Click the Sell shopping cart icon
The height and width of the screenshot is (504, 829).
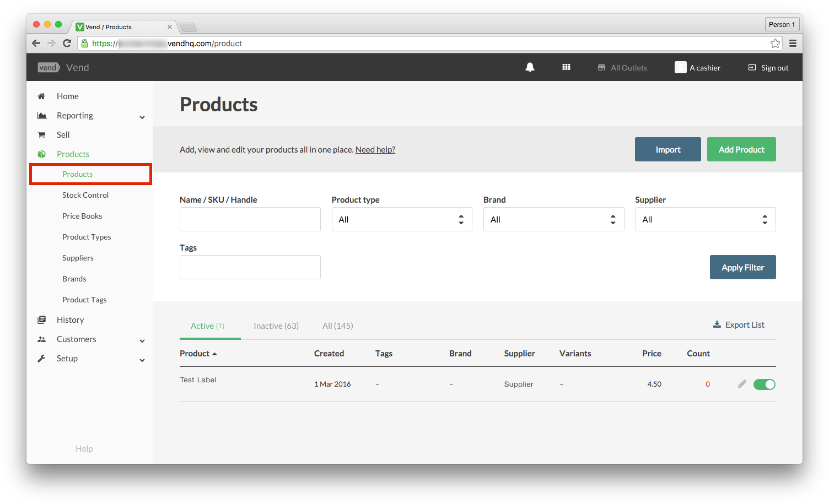coord(41,135)
